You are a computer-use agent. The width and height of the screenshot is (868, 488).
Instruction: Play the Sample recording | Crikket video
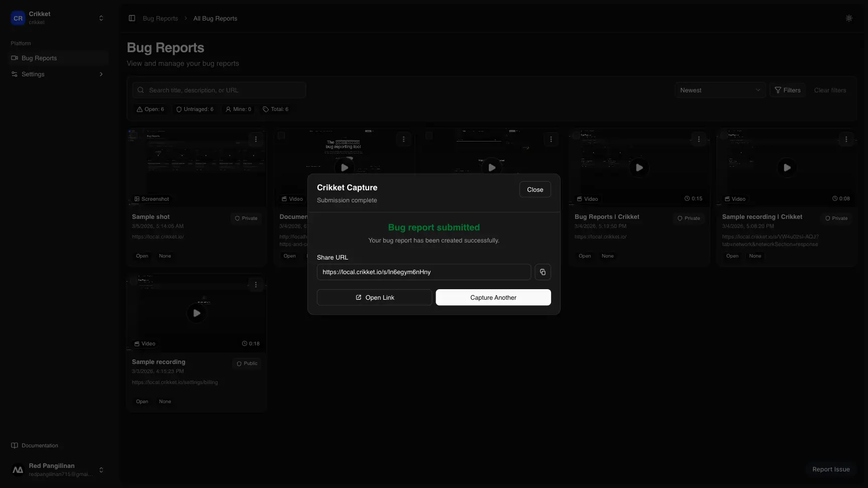(x=787, y=168)
